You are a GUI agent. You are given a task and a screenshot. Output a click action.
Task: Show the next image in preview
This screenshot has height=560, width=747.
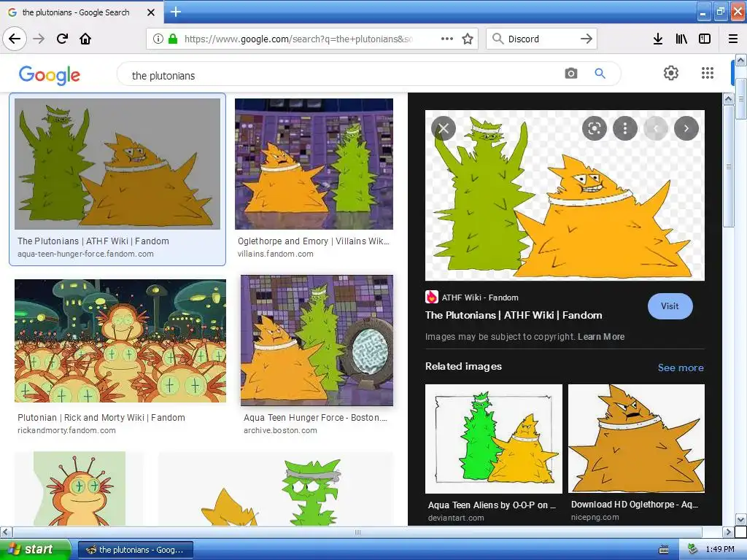(x=686, y=128)
